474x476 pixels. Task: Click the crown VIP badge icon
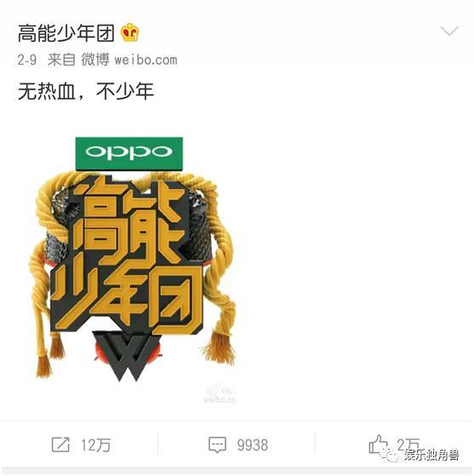click(x=130, y=32)
